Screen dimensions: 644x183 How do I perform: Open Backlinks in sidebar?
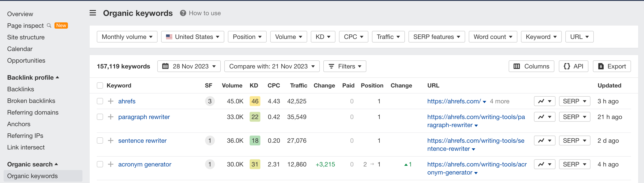coord(20,89)
